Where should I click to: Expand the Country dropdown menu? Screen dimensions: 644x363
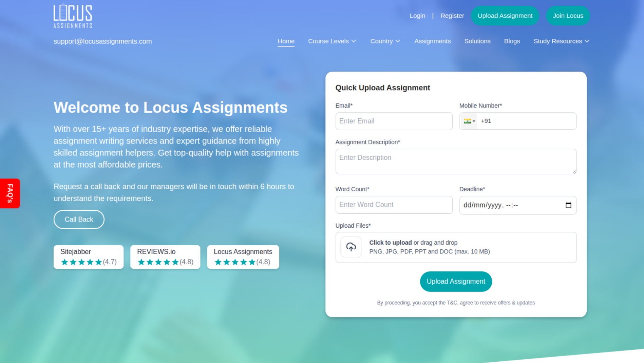click(385, 41)
